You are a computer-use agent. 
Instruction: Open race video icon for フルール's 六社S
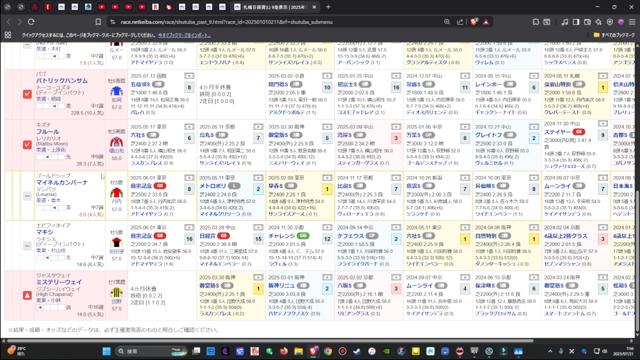pos(189,127)
